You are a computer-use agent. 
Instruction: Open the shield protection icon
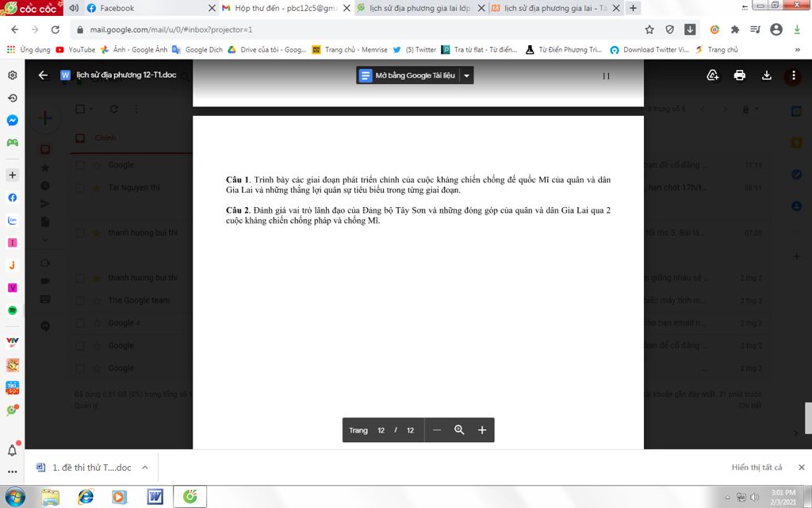[669, 29]
